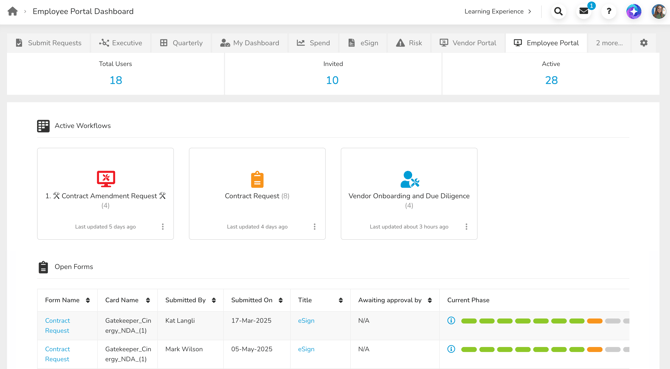
Task: Click the orange Contract Request clipboard icon
Action: [x=257, y=179]
